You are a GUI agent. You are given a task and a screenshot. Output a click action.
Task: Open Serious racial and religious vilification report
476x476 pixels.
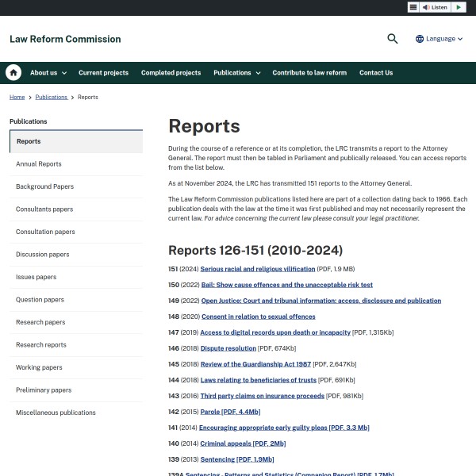(257, 269)
